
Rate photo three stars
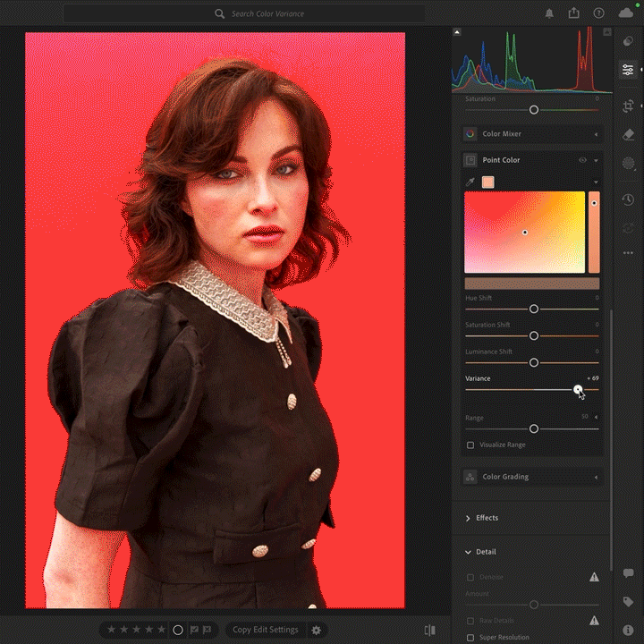136,630
